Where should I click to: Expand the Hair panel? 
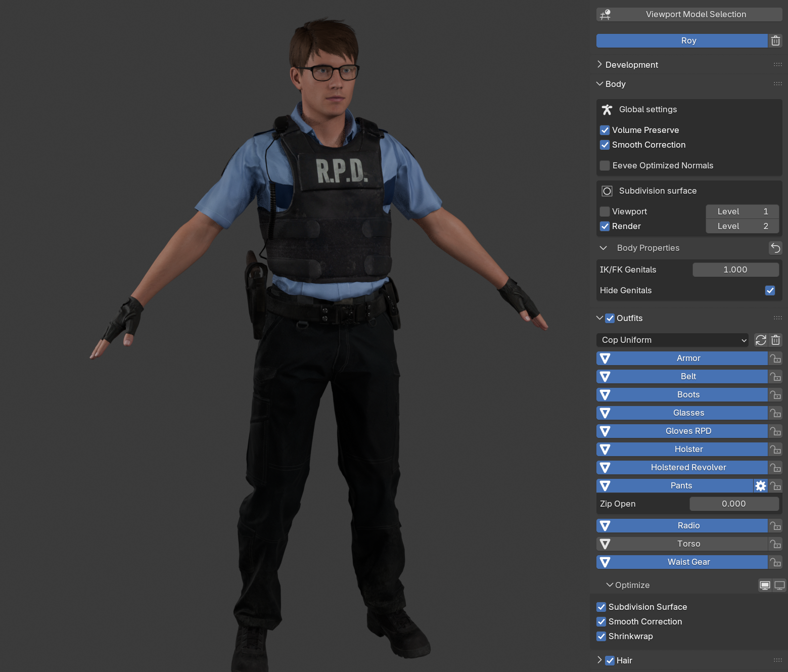click(599, 660)
